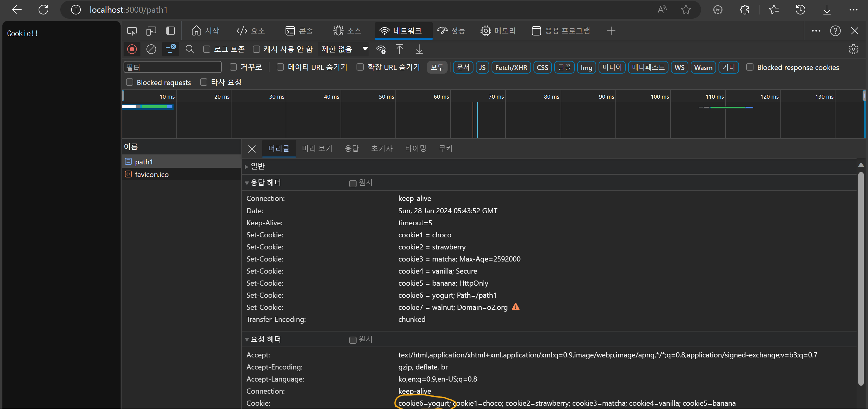Toggle the network filter icon
Image resolution: width=868 pixels, height=409 pixels.
[x=171, y=49]
